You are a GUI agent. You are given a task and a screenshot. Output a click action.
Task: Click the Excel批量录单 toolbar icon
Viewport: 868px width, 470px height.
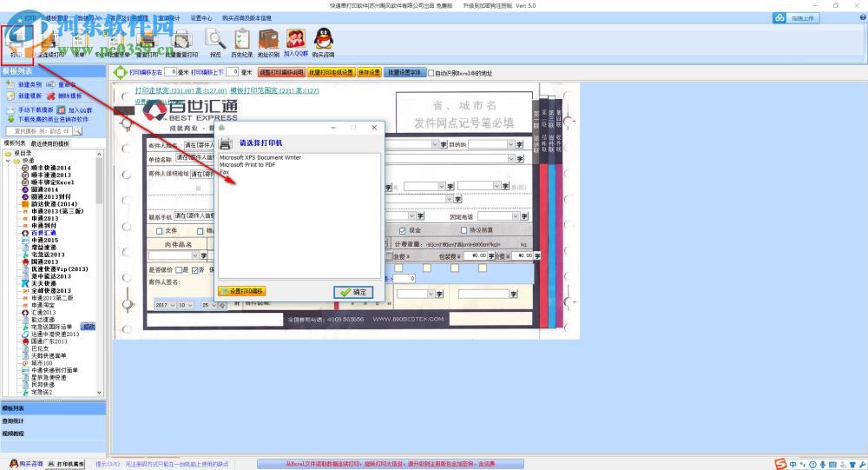(x=112, y=43)
